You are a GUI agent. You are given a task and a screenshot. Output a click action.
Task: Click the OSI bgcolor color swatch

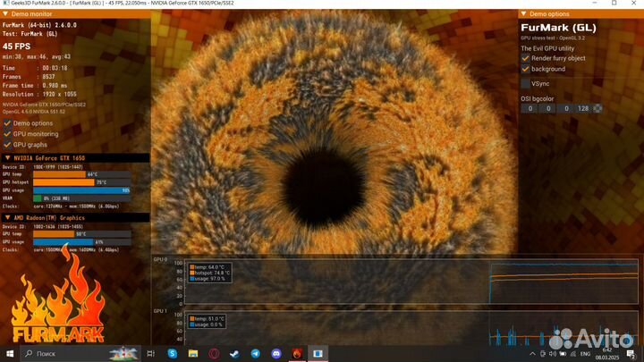(597, 108)
